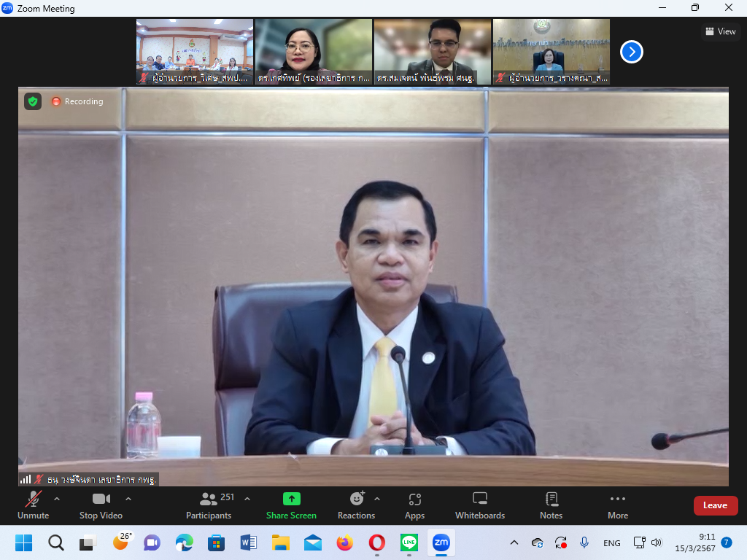
Task: Expand audio options arrow next to Unmute
Action: pyautogui.click(x=57, y=499)
